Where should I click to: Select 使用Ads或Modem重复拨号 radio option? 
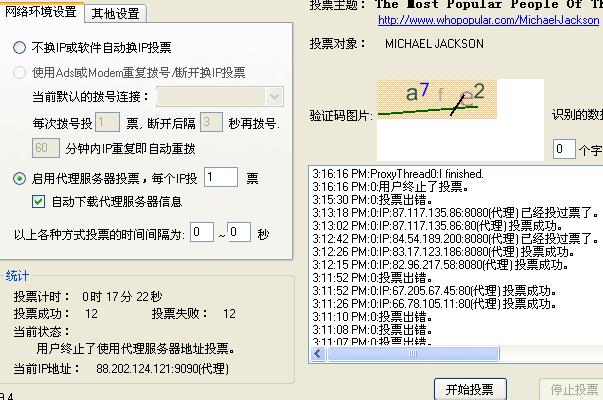coord(20,72)
